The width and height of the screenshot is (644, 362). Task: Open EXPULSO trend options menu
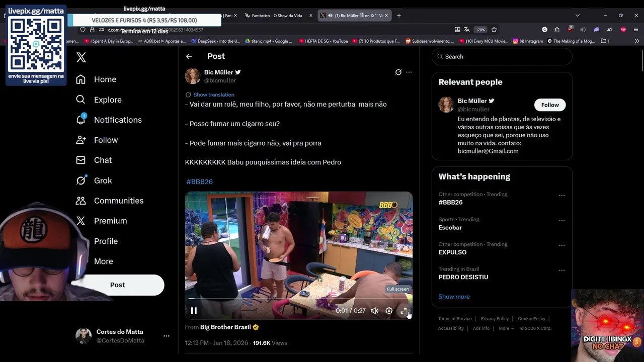click(562, 245)
